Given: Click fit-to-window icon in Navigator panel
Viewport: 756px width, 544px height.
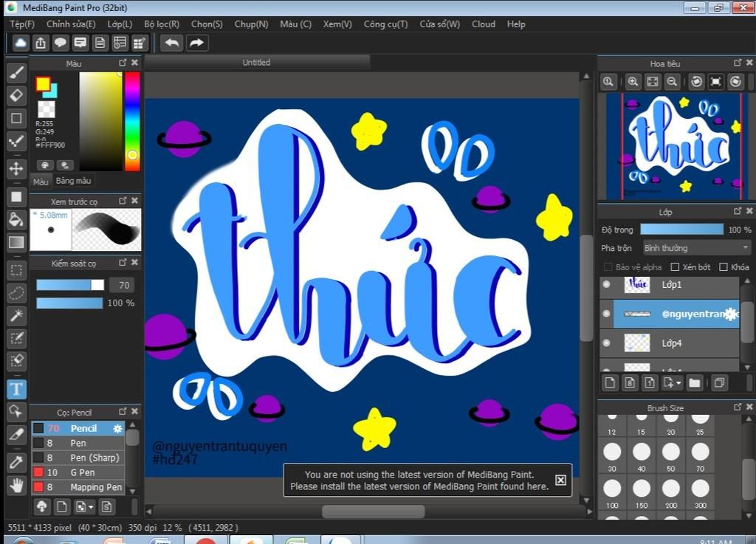Looking at the screenshot, I should (x=653, y=81).
